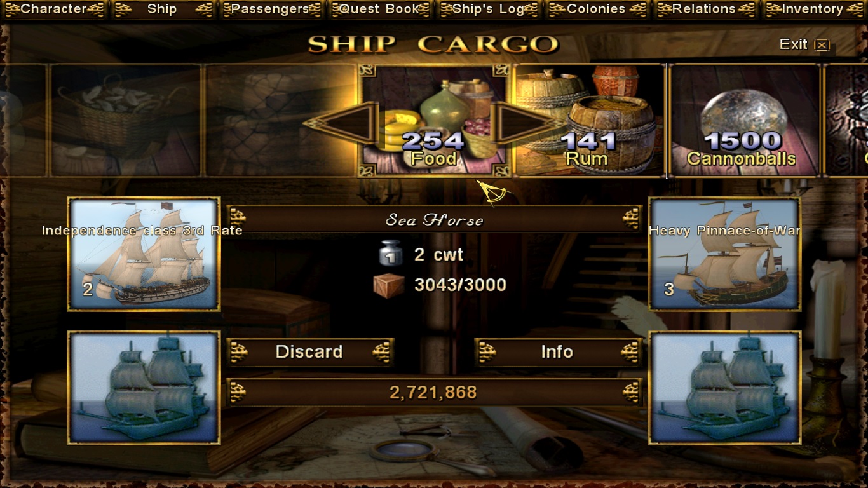This screenshot has width=868, height=488.
Task: Go to the Colonies tab
Action: 597,10
